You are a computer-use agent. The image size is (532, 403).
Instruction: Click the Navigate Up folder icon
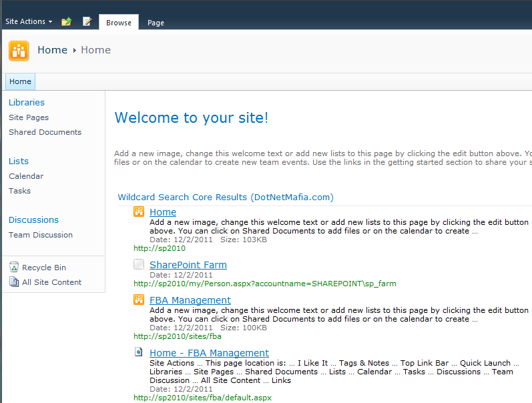67,22
